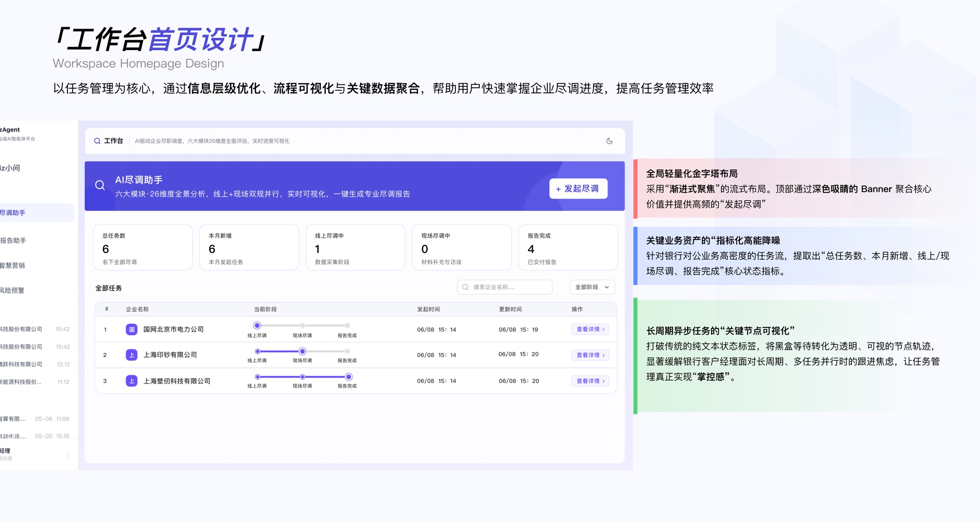This screenshot has width=980, height=521.
Task: Click 查看详情 for 上海壁仞科技有限公司
Action: coord(591,381)
